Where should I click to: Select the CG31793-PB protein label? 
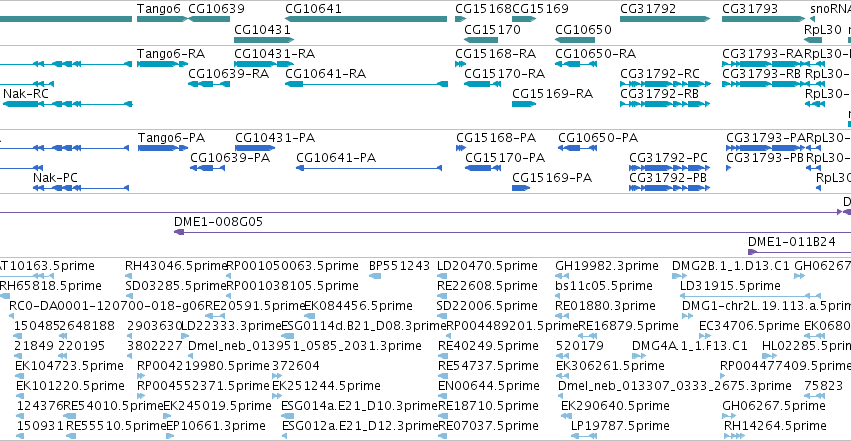coord(765,158)
